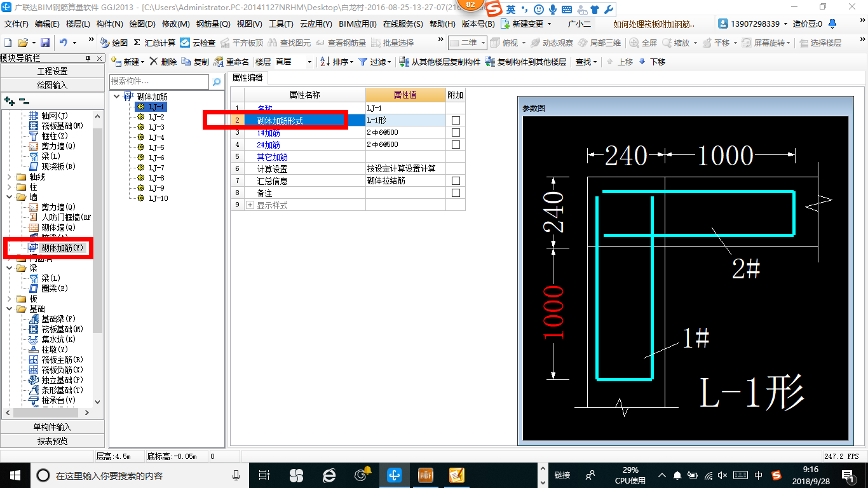Click the 工程设置 button
Screen dimensions: 868x488
tap(52, 71)
